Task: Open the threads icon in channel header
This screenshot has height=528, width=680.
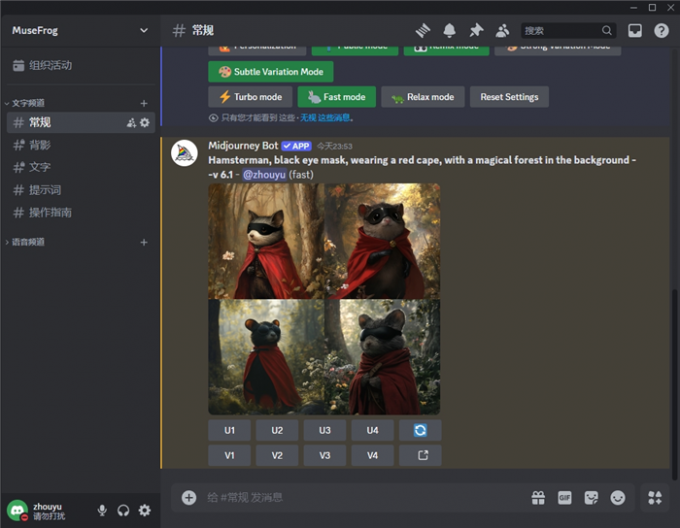Action: click(423, 30)
